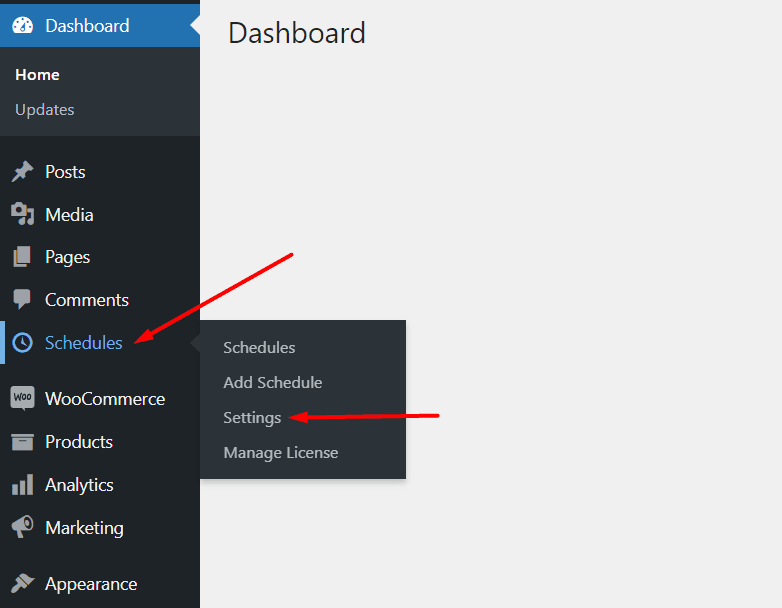Open Schedules entry in the flyout submenu
782x608 pixels.
click(259, 347)
